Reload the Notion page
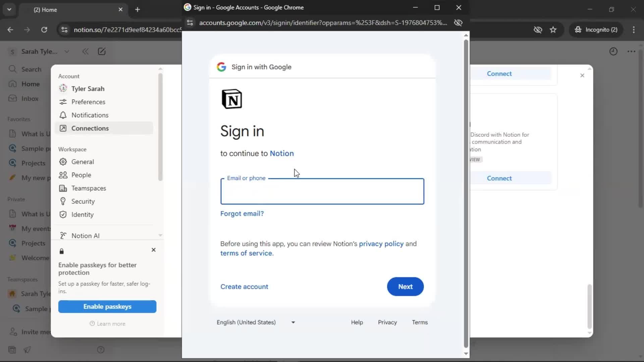The height and width of the screenshot is (362, 644). [44, 29]
